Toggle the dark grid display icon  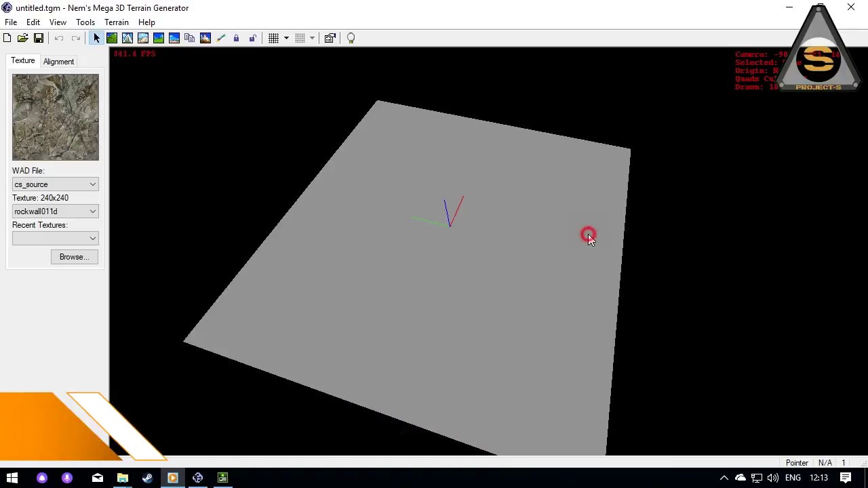pos(273,38)
